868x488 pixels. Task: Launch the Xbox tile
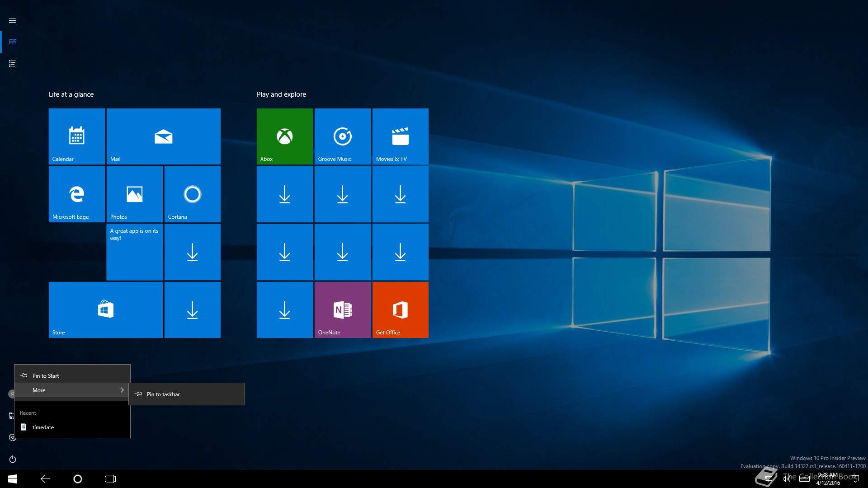click(285, 136)
